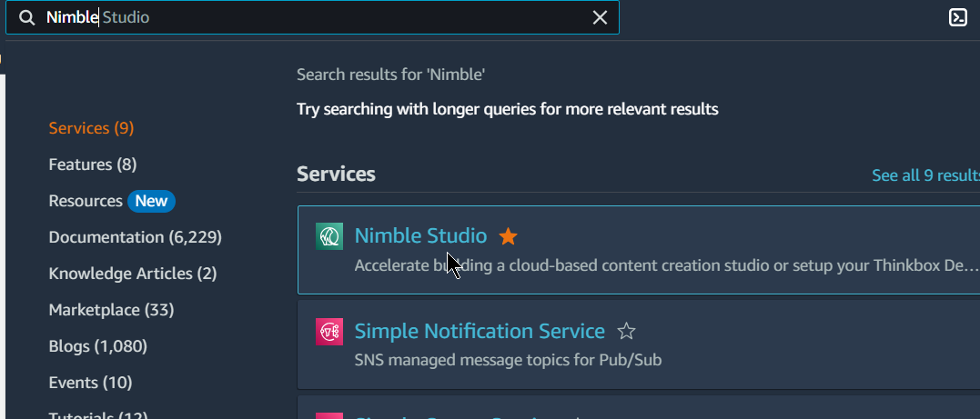
Task: Select the Features (8) category
Action: (93, 165)
